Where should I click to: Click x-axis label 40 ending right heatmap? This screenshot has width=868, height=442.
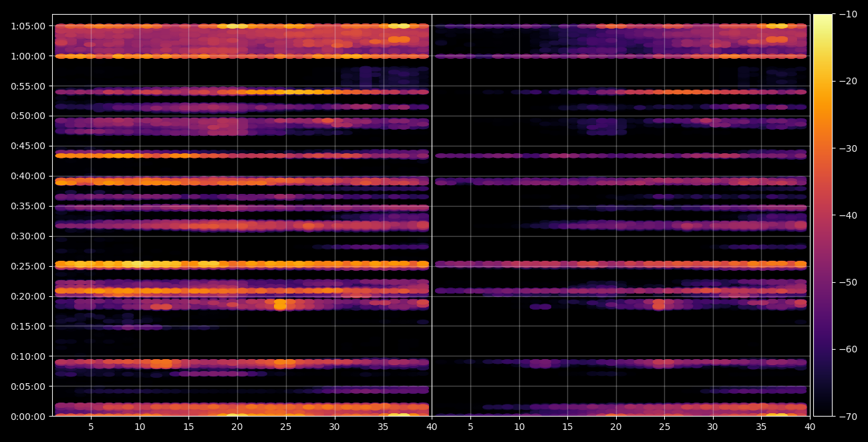pyautogui.click(x=810, y=426)
